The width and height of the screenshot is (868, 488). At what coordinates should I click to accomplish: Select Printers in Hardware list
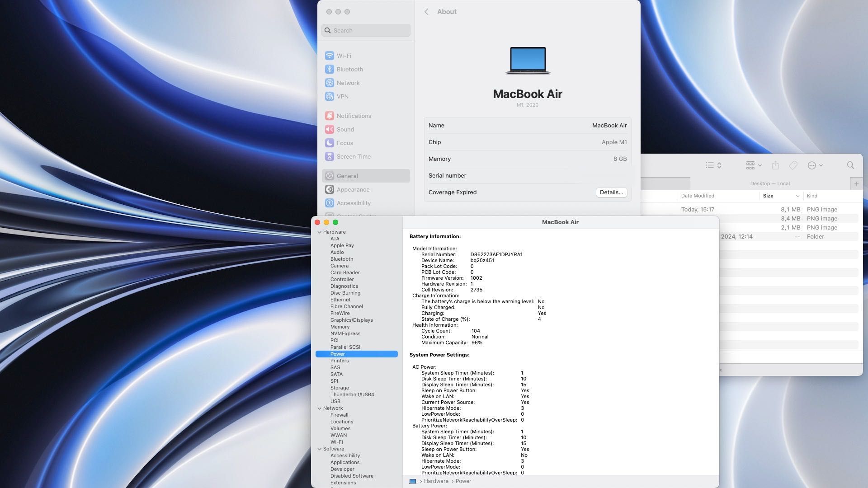[x=339, y=361]
